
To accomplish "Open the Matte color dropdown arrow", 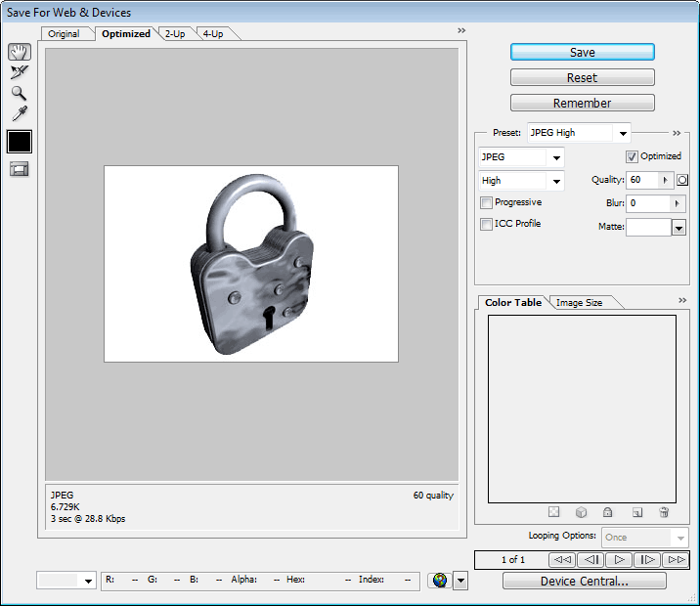I will [678, 228].
